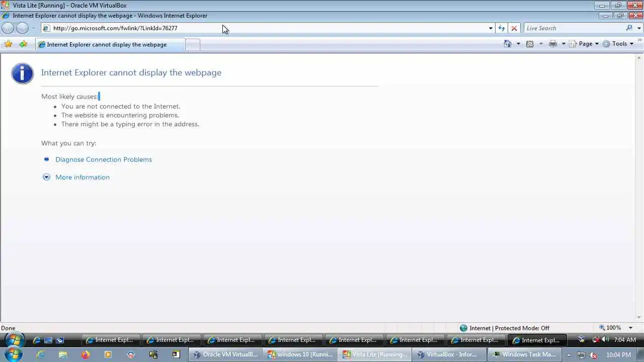Click the page scrollbar down arrow

pyautogui.click(x=639, y=317)
